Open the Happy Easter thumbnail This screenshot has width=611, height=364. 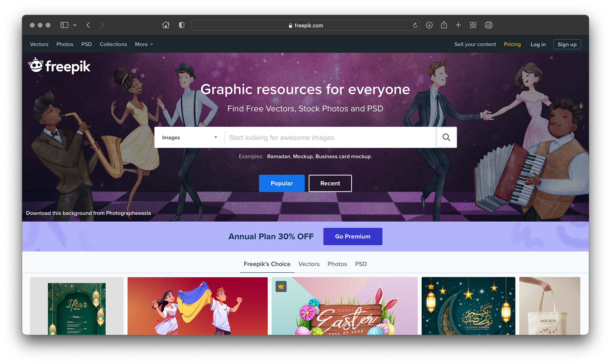pos(344,306)
